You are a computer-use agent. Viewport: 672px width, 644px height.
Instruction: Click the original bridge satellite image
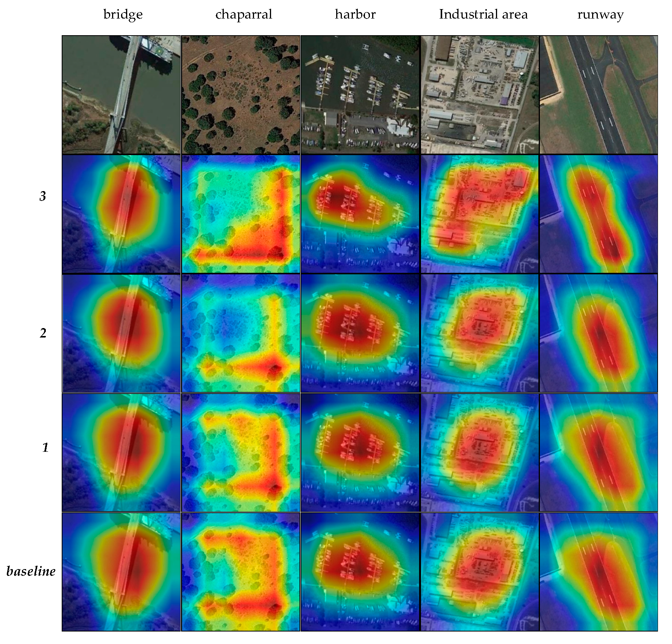click(x=121, y=95)
